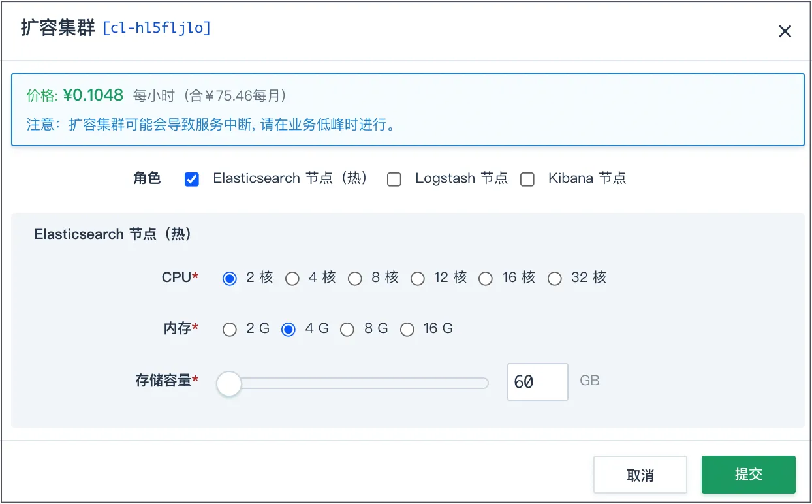Enable the Kibana 节点 role checkbox
Viewport: 812px width, 504px height.
527,180
